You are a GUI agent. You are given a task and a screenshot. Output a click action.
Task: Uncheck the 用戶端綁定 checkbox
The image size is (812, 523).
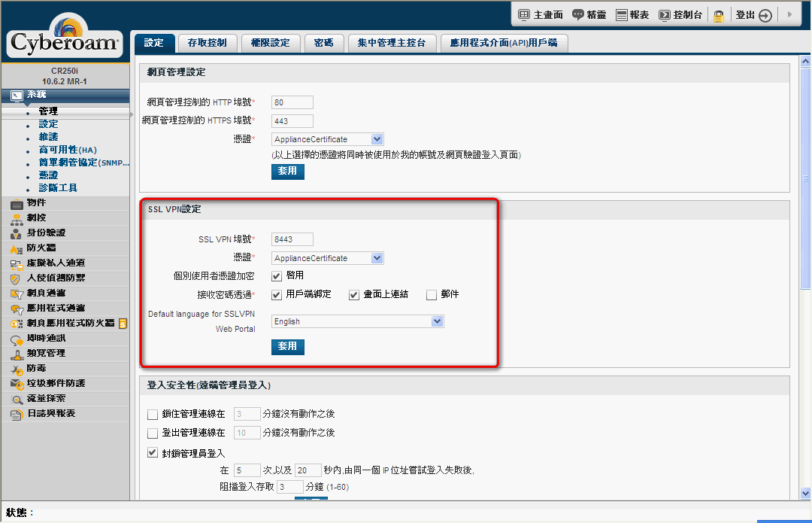tap(277, 295)
